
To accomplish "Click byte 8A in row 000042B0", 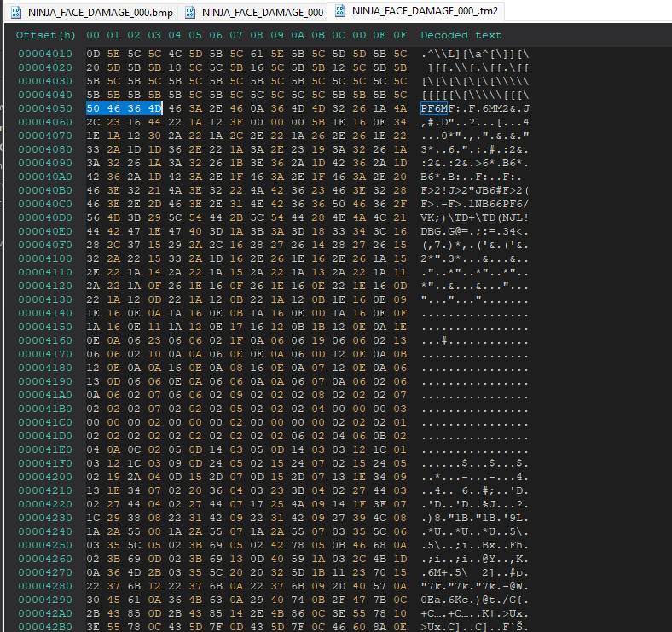I will [x=379, y=627].
